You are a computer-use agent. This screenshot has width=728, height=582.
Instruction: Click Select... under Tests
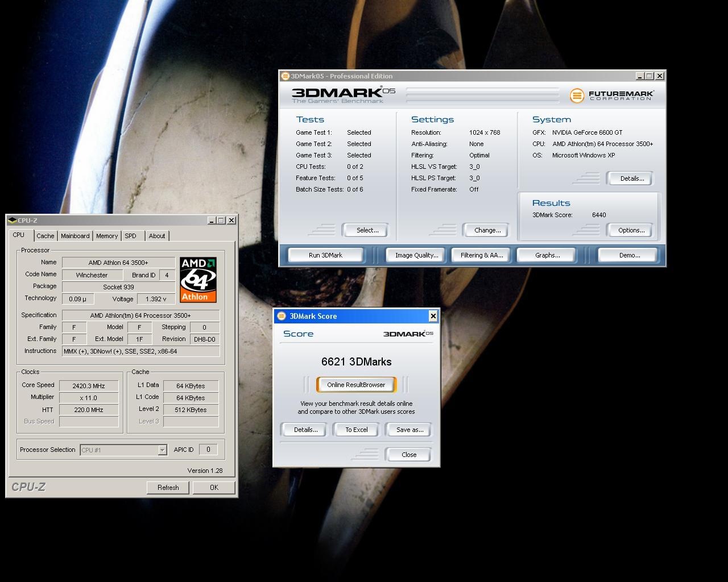[367, 230]
